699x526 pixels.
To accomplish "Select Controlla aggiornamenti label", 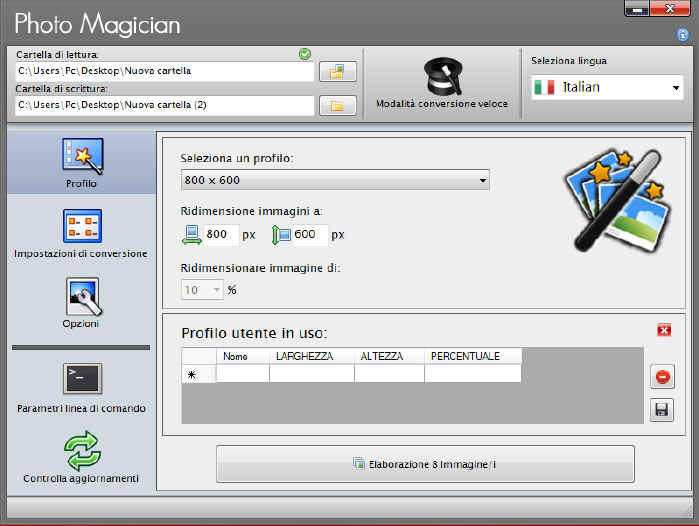I will 81,478.
